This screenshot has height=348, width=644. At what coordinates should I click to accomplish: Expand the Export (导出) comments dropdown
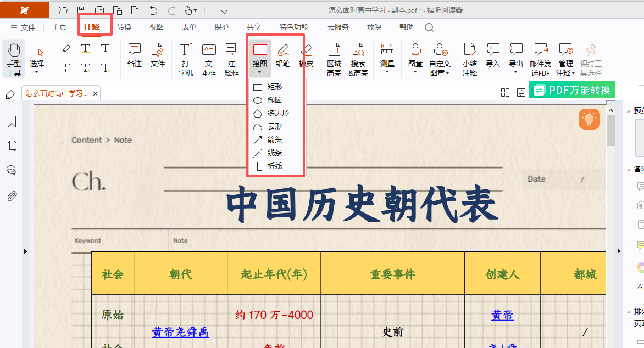tap(516, 59)
